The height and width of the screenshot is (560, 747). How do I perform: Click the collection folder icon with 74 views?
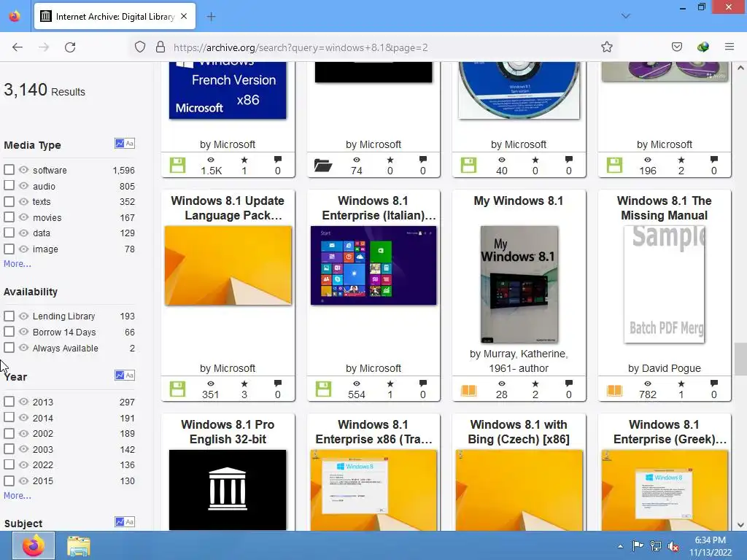323,166
